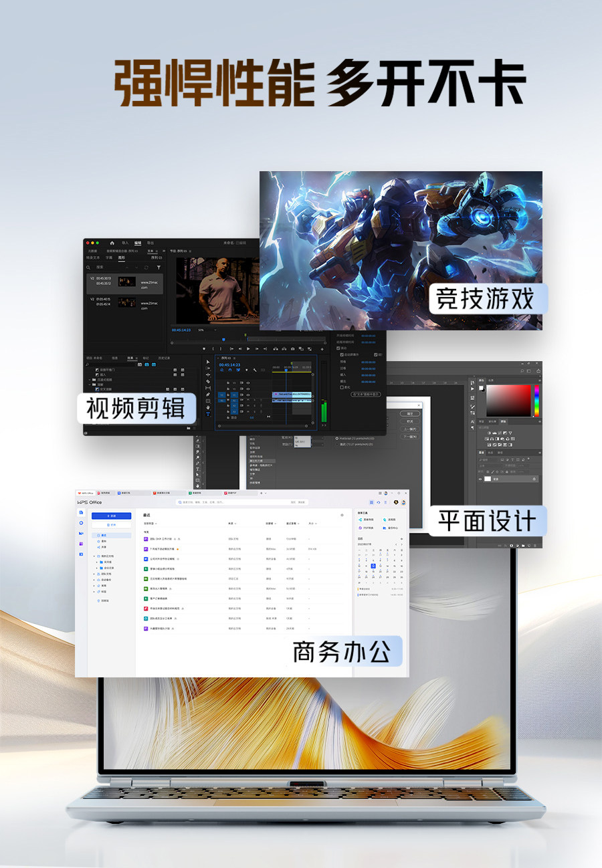Select the PostScript radio option in Photoshop

337,439
